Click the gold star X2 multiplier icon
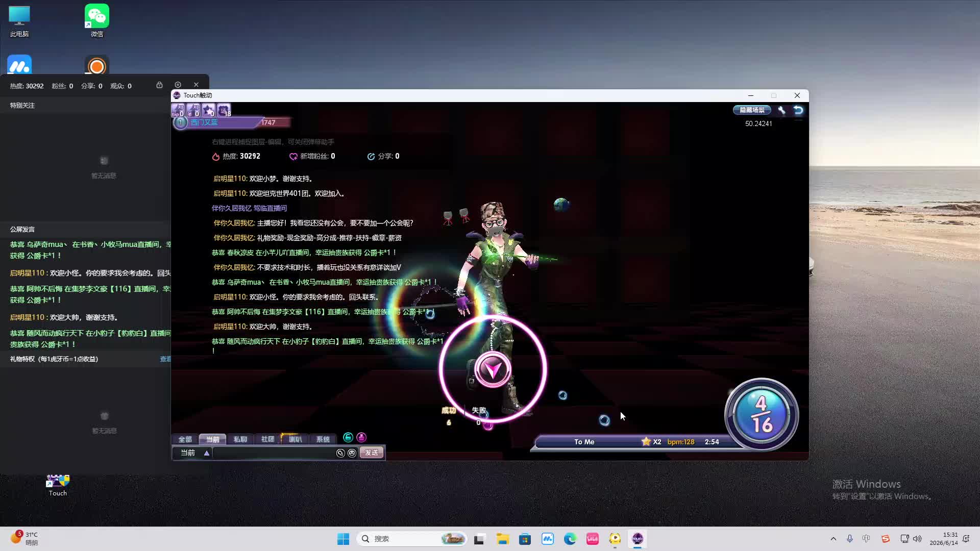The height and width of the screenshot is (551, 980). 646,442
